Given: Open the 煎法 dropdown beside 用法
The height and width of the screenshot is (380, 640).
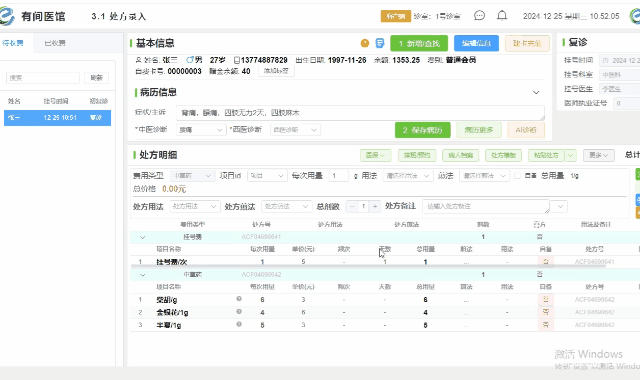Looking at the screenshot, I should click(x=484, y=176).
